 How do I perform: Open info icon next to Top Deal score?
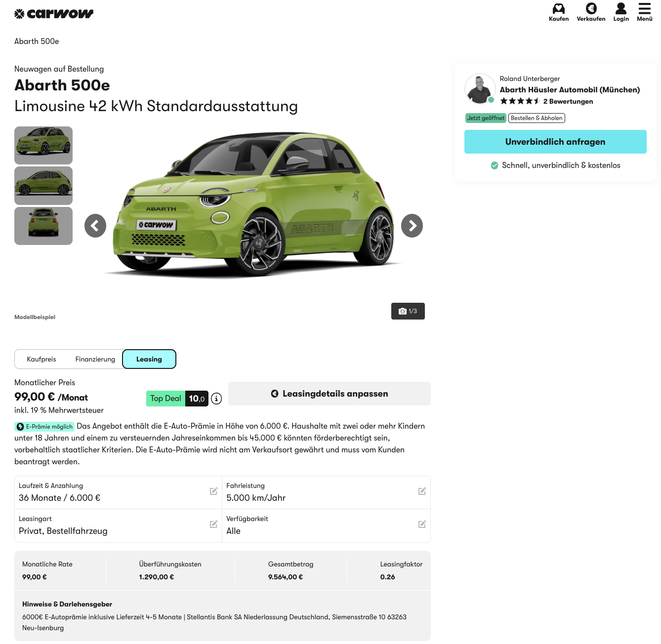[216, 399]
